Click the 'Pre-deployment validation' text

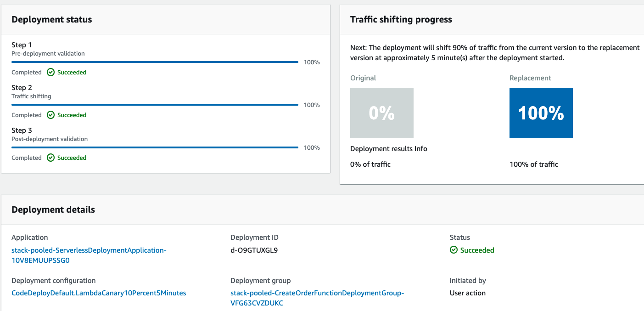click(x=48, y=54)
